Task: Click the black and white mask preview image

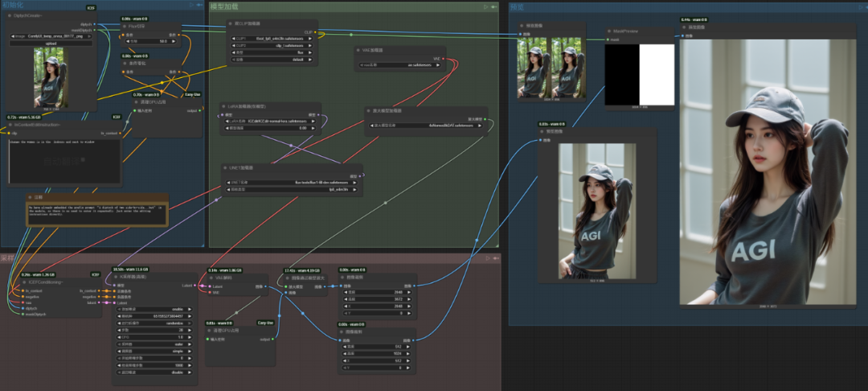Action: tap(639, 75)
